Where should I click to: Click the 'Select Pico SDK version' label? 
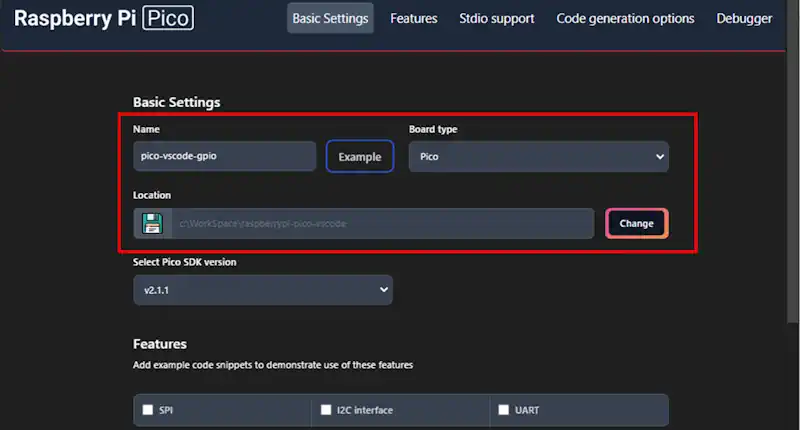(x=185, y=262)
